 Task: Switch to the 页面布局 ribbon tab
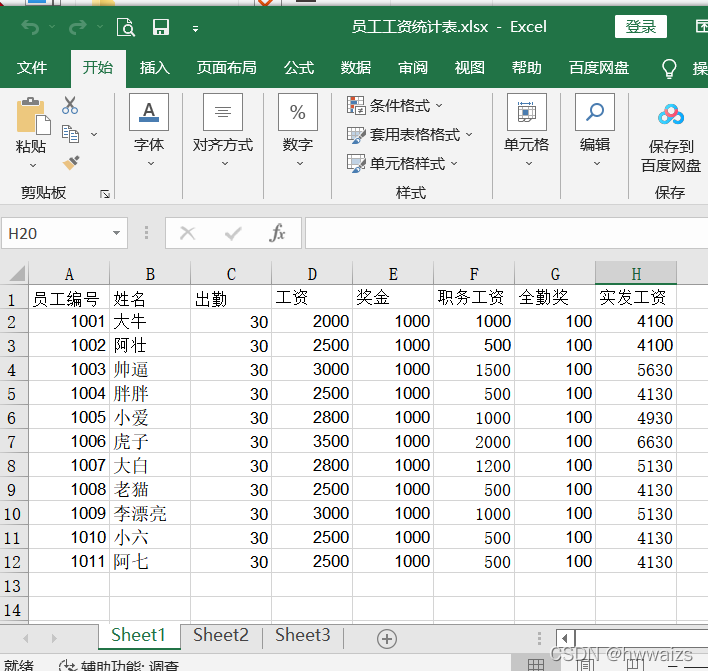click(x=227, y=68)
